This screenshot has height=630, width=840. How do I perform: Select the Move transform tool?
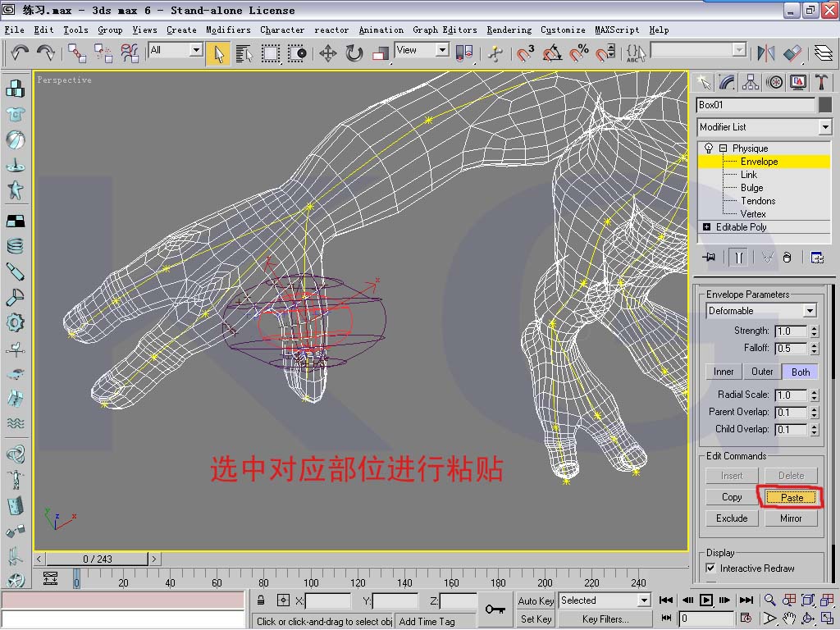328,53
